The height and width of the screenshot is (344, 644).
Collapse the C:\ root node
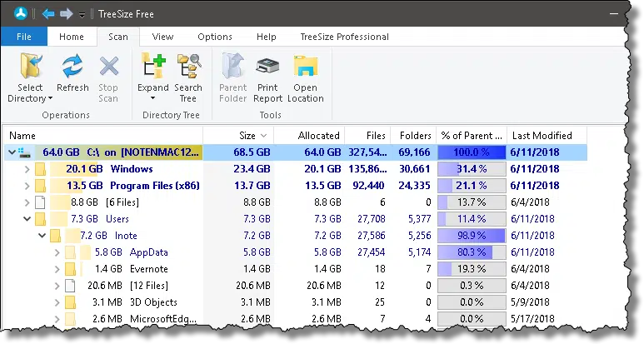(12, 152)
